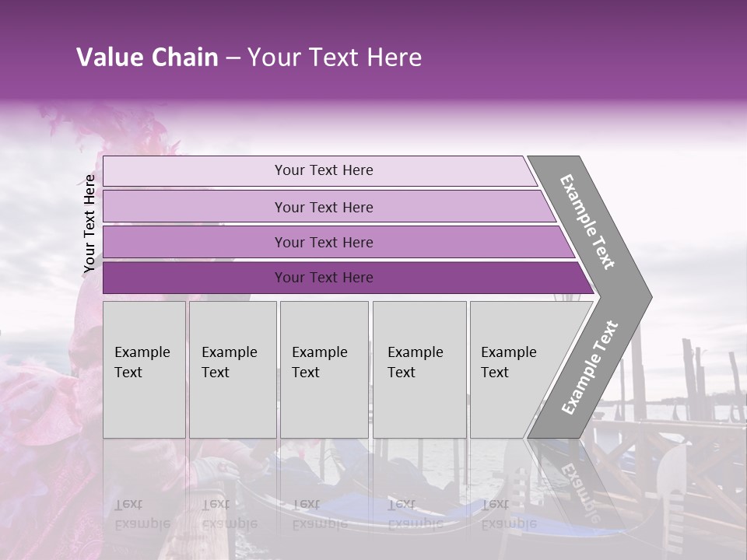Select the fourth gray Example Text box
The width and height of the screenshot is (747, 560).
(x=419, y=369)
